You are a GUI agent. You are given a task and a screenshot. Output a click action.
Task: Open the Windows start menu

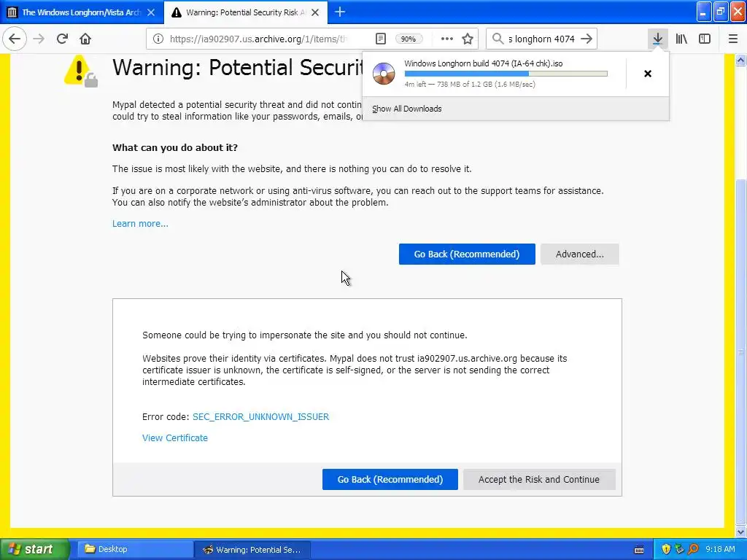pos(34,549)
